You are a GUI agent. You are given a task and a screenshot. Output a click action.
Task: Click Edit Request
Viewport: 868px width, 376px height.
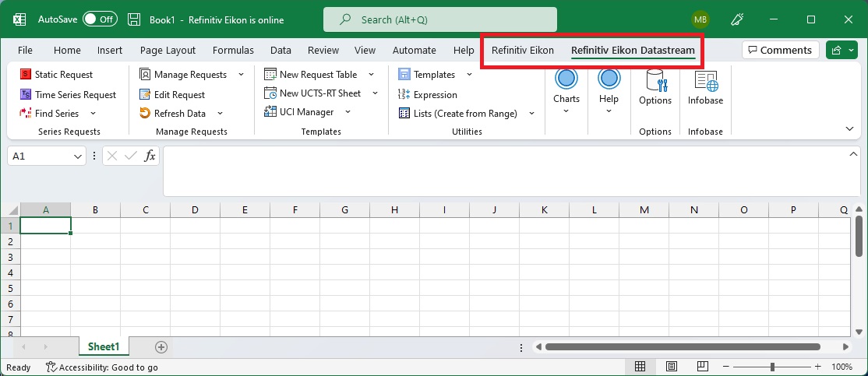pyautogui.click(x=172, y=94)
